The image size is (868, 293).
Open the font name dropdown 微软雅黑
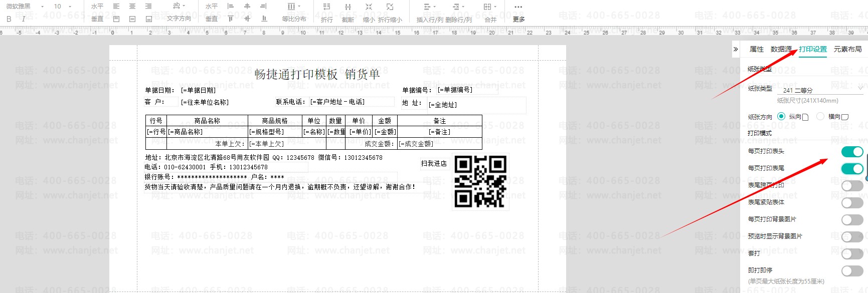pos(25,6)
